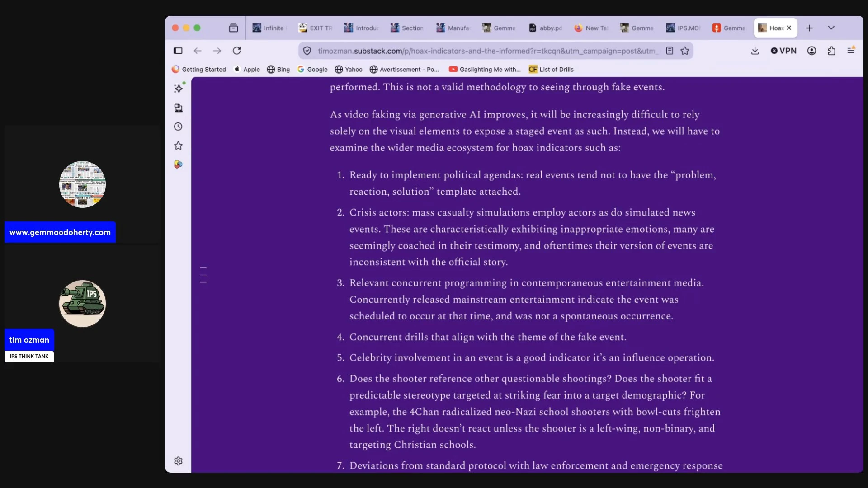Click the newspaper collage avatar thumbnail
Image resolution: width=868 pixels, height=488 pixels.
point(82,184)
